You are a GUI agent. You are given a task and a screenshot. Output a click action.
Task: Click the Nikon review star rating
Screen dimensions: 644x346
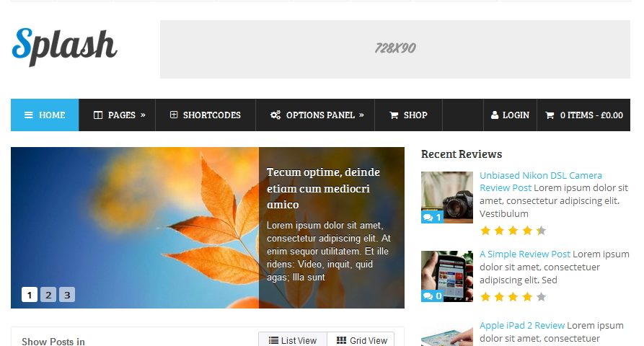click(x=513, y=231)
